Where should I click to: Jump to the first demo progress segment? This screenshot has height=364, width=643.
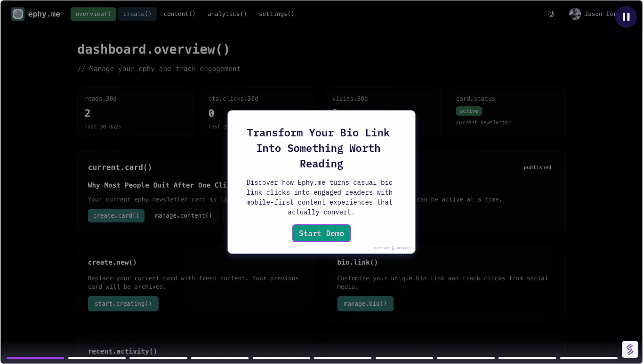pos(35,358)
